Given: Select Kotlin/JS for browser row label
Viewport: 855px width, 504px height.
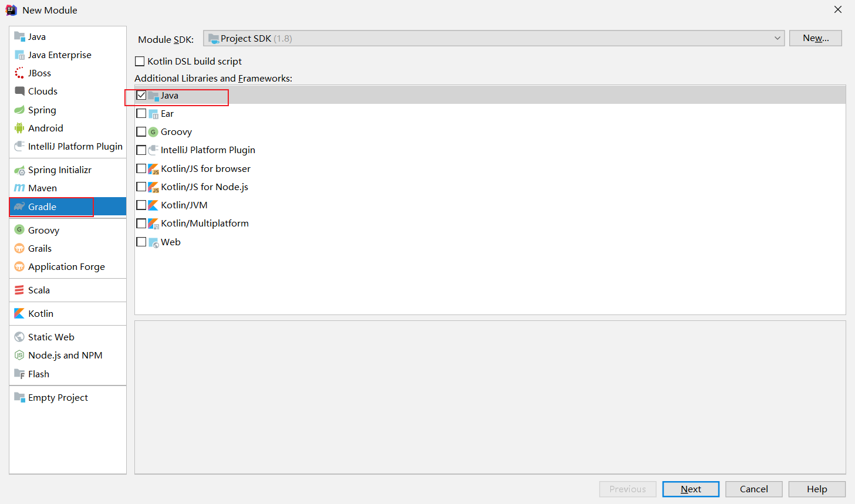Looking at the screenshot, I should click(x=206, y=168).
